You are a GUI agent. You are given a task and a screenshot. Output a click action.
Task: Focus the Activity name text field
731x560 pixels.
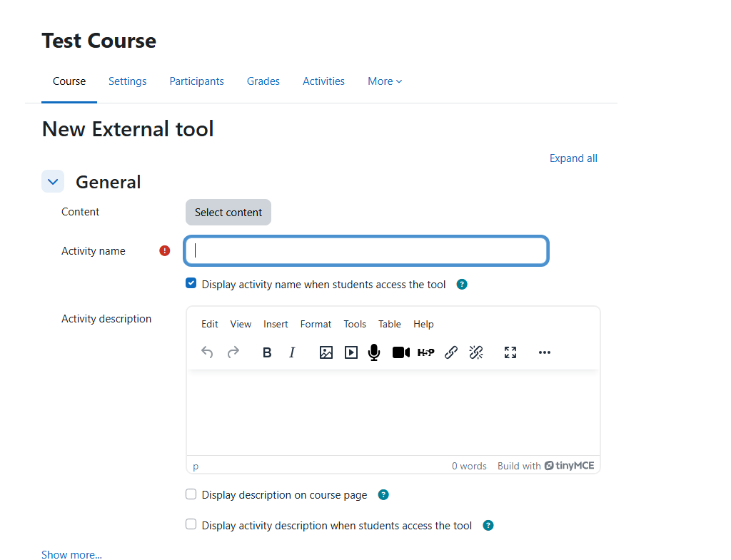pyautogui.click(x=366, y=251)
